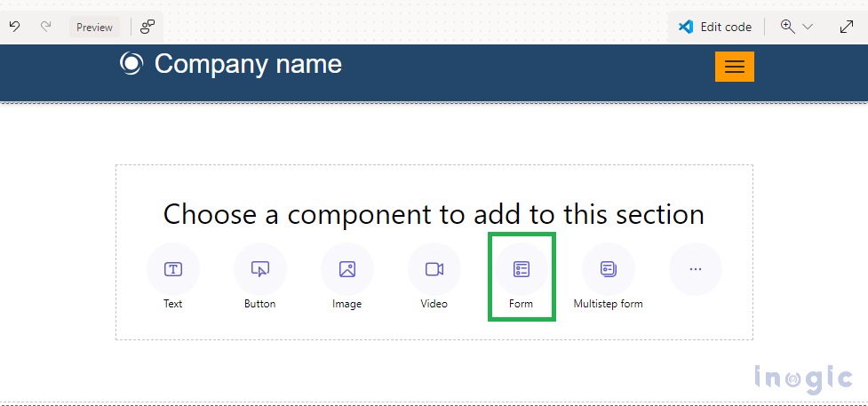Click the Inogic watermark logo
Viewport: 868px width, 406px height.
coord(803,378)
